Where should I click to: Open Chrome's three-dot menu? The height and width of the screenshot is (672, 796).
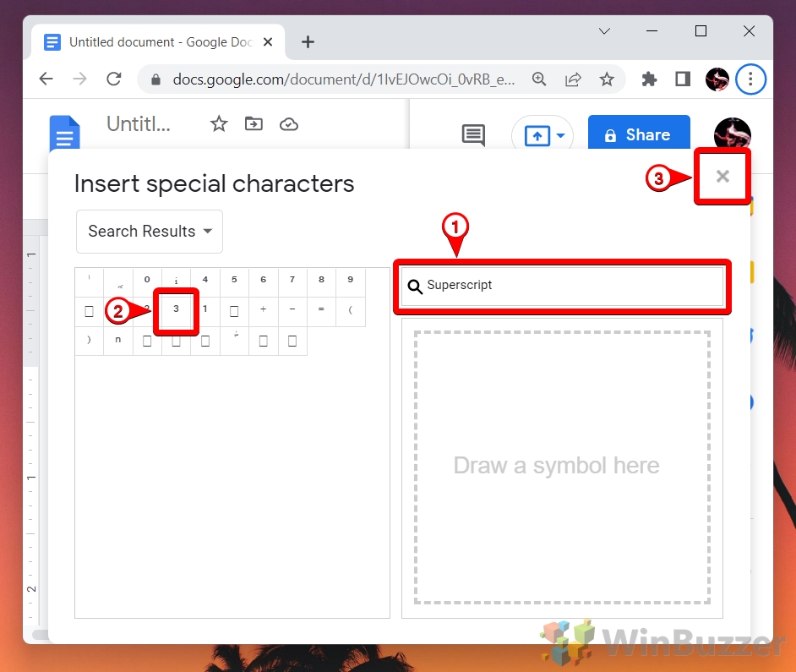click(x=751, y=79)
